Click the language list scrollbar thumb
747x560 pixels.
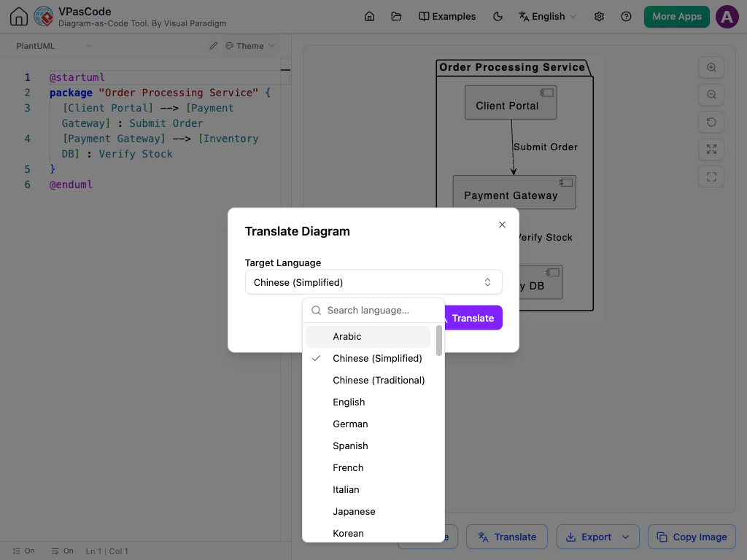tap(438, 341)
